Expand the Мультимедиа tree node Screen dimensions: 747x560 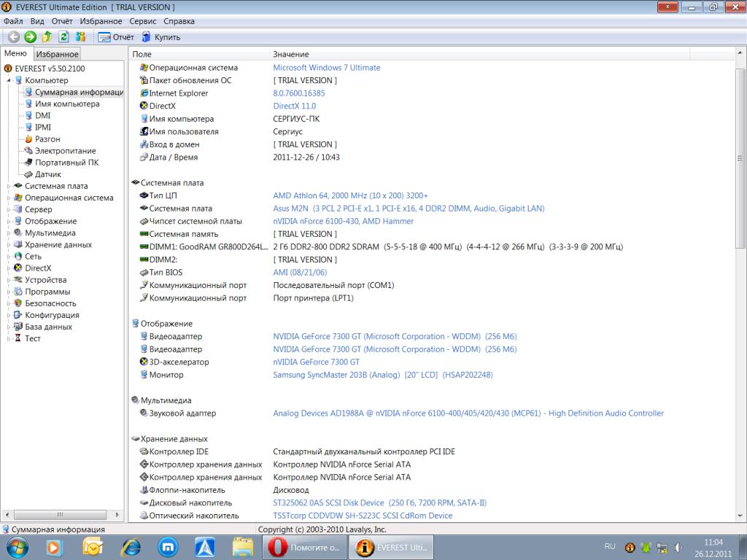[x=9, y=233]
